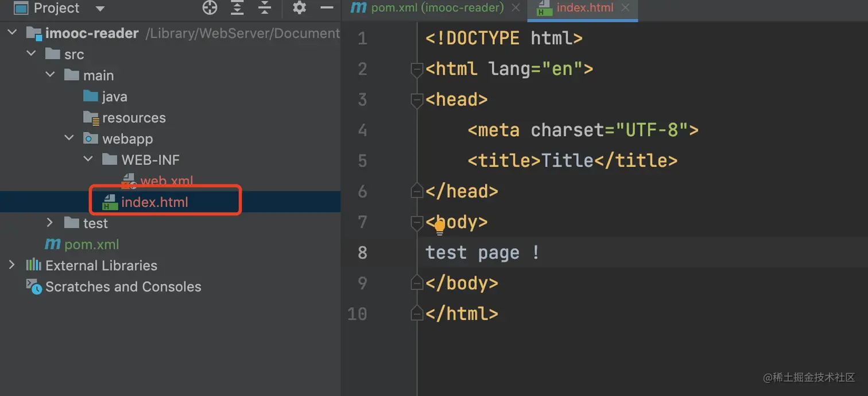
Task: Click line number 1 in the gutter
Action: point(362,39)
